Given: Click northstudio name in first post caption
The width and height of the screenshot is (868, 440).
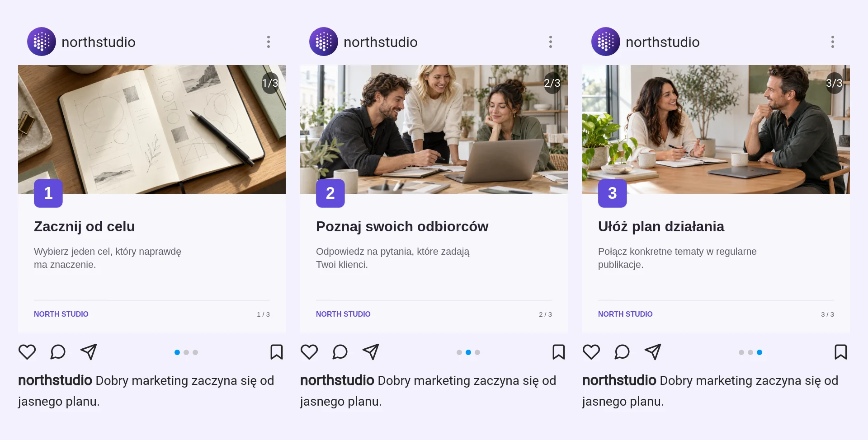Looking at the screenshot, I should [55, 380].
